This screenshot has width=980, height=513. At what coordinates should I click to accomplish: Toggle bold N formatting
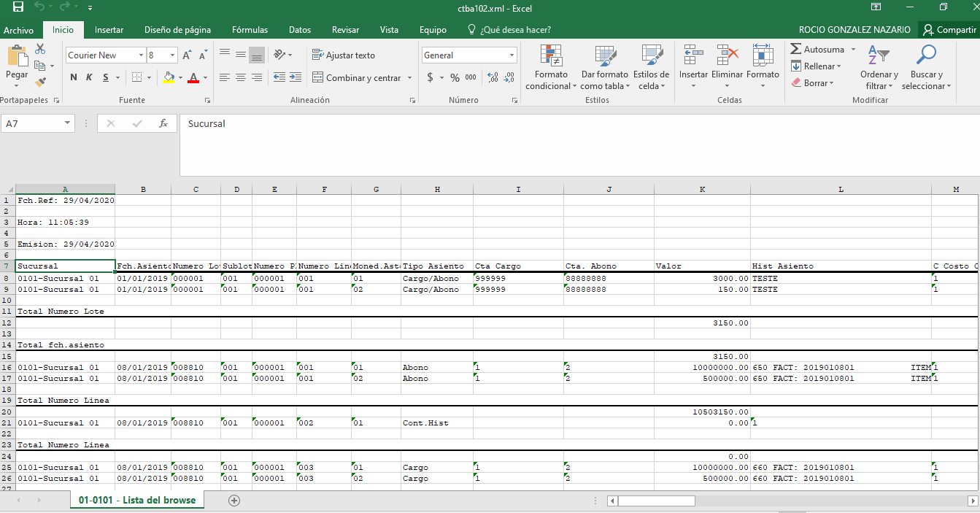pos(74,77)
